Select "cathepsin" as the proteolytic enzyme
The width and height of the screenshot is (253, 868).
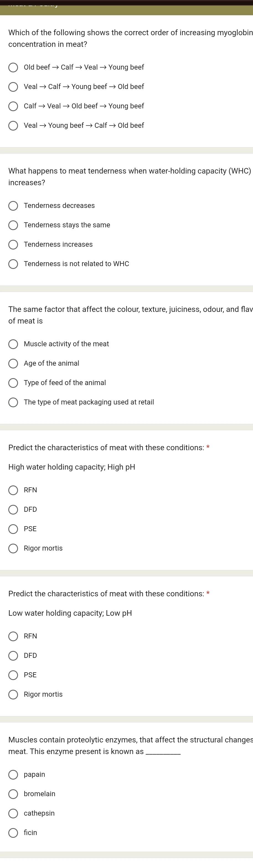coord(14,813)
